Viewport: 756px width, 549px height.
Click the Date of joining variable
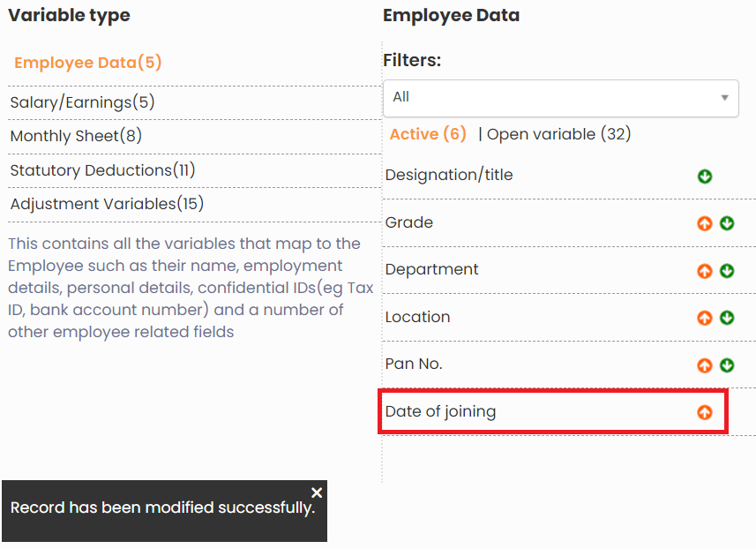pos(440,411)
